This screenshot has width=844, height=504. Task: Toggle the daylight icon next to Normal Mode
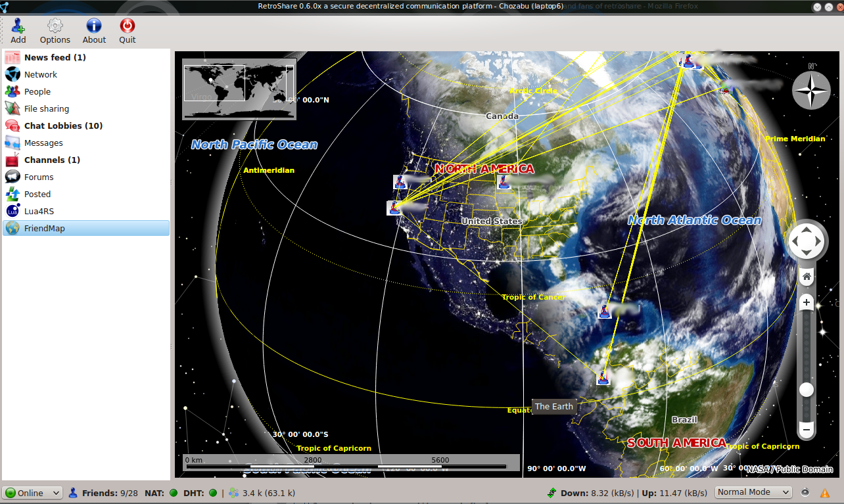(x=805, y=492)
